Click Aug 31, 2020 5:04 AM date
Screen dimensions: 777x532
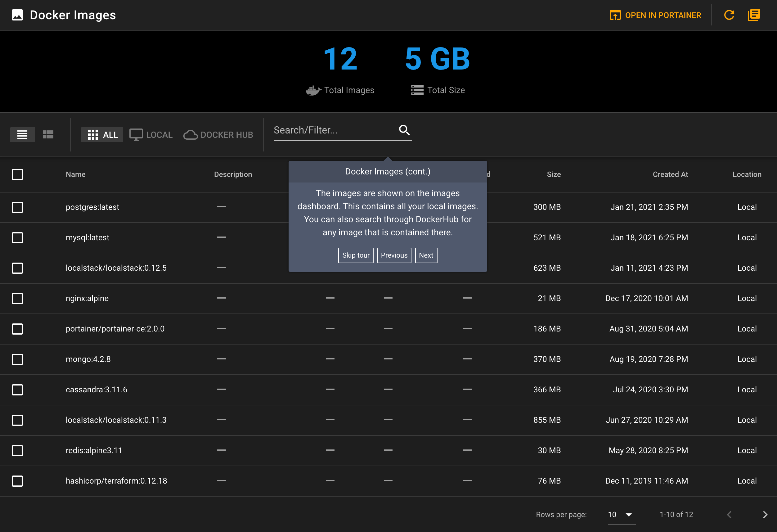coord(649,329)
